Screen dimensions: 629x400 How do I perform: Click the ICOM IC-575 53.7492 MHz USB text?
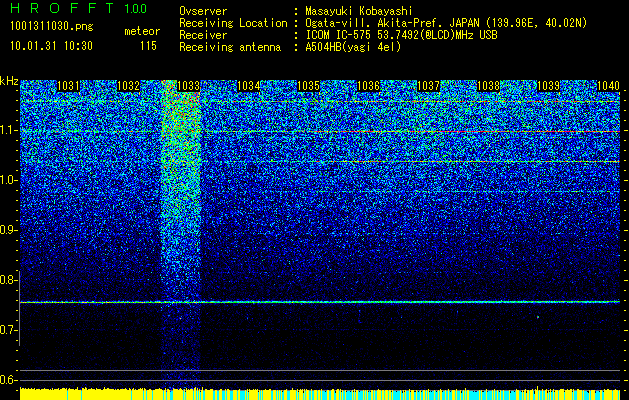coord(401,35)
